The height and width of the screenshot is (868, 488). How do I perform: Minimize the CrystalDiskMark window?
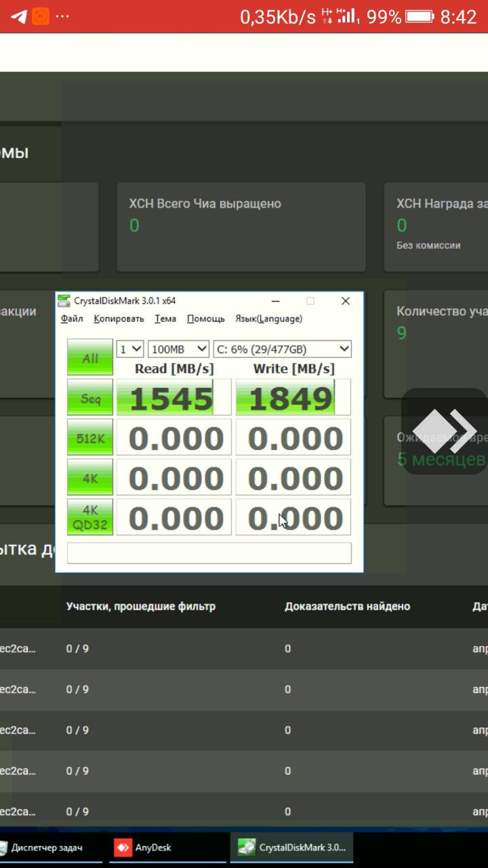coord(276,301)
